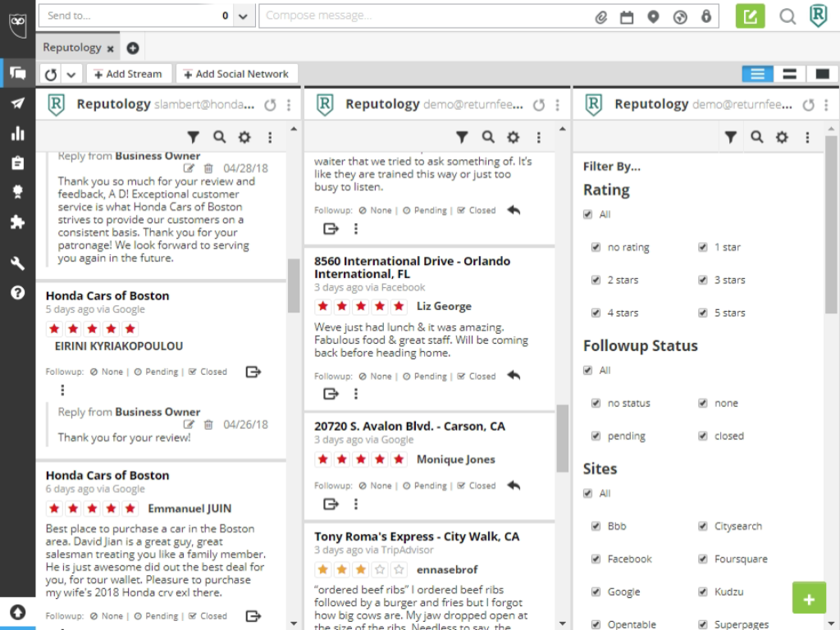Click the middle stream's vertical scrollbar thumb
The image size is (840, 630).
coord(562,439)
